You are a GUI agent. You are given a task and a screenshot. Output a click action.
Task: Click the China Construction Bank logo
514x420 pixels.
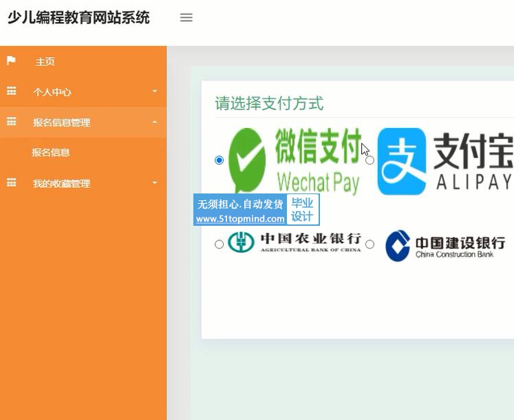click(x=445, y=245)
